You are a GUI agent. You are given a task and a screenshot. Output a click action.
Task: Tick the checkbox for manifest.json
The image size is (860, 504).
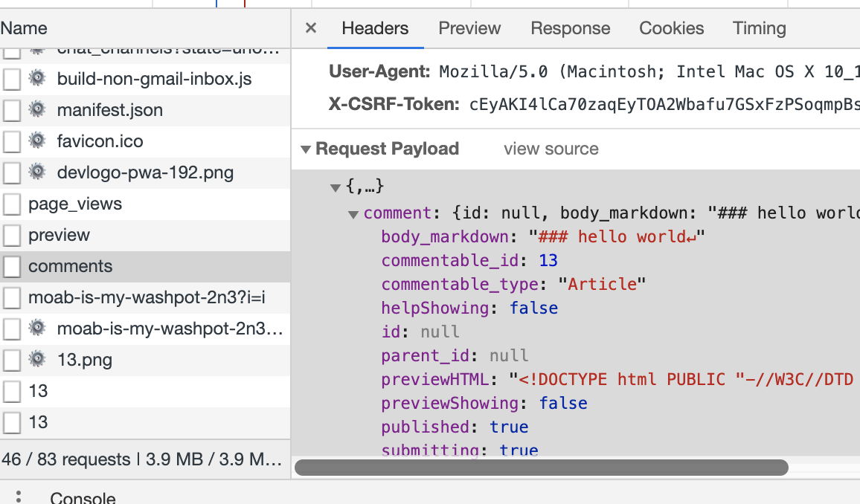tap(11, 111)
